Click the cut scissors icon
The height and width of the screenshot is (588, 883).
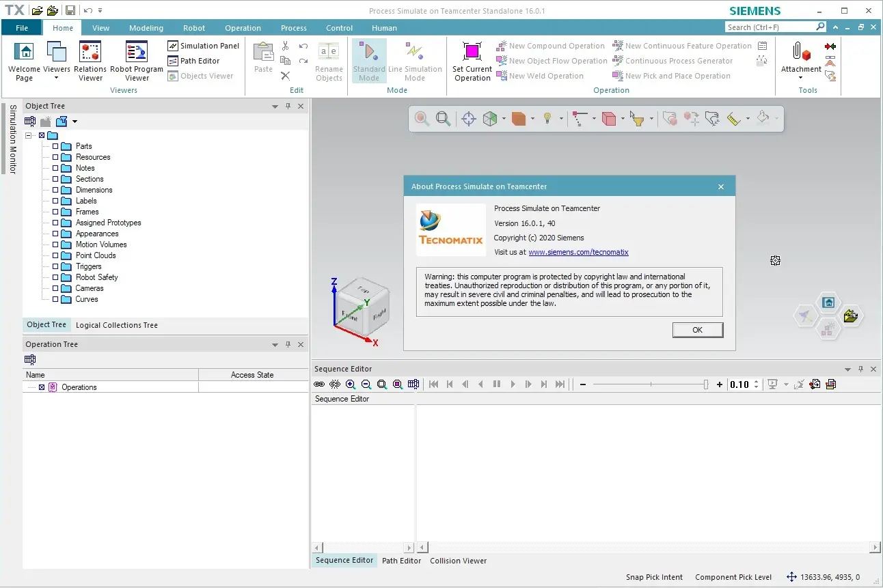click(285, 46)
